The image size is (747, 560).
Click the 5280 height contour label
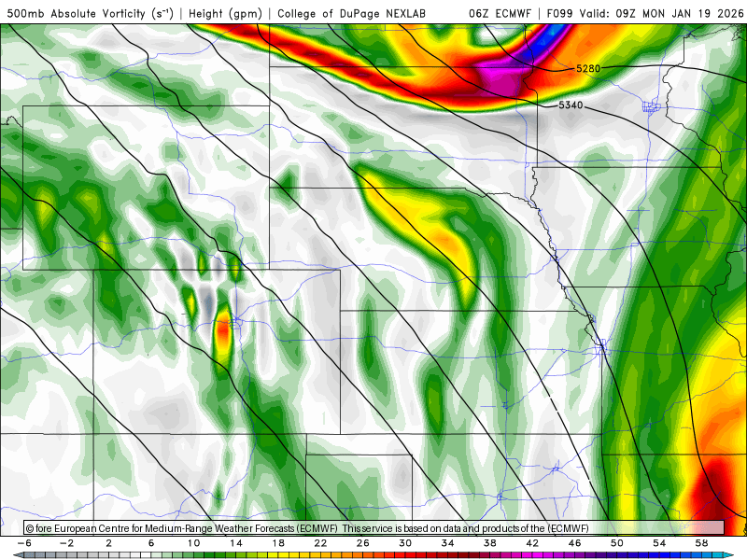(588, 68)
